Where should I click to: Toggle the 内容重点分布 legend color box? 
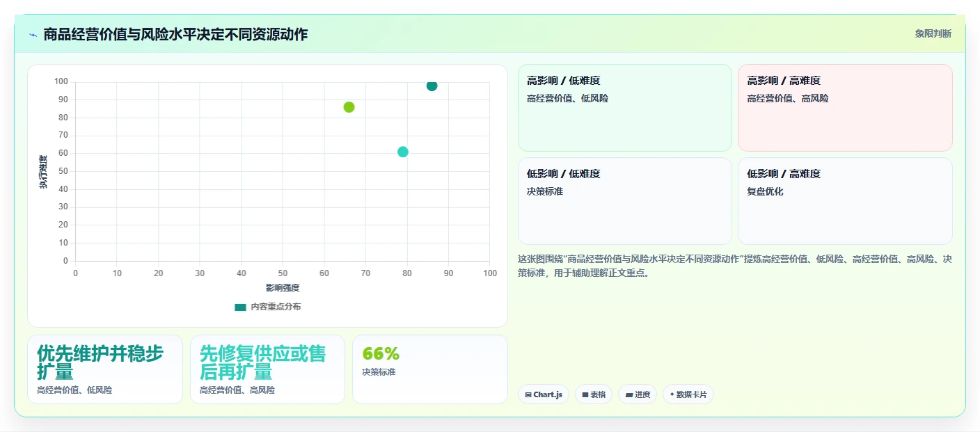[x=240, y=307]
